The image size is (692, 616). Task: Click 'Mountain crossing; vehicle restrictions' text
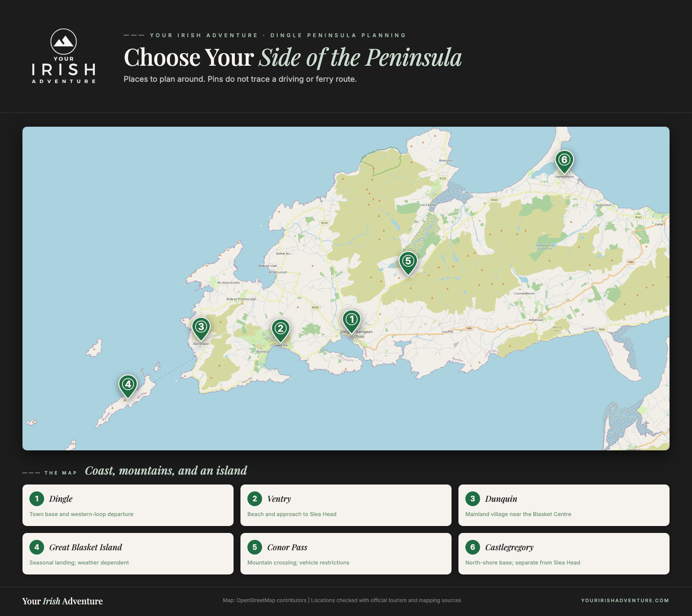click(x=298, y=563)
